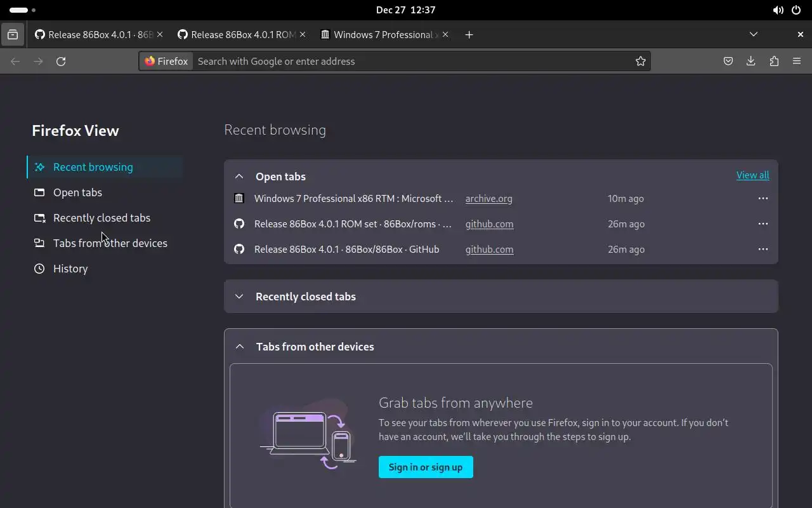812x508 pixels.
Task: Expand the Recently closed tabs section
Action: click(x=239, y=297)
